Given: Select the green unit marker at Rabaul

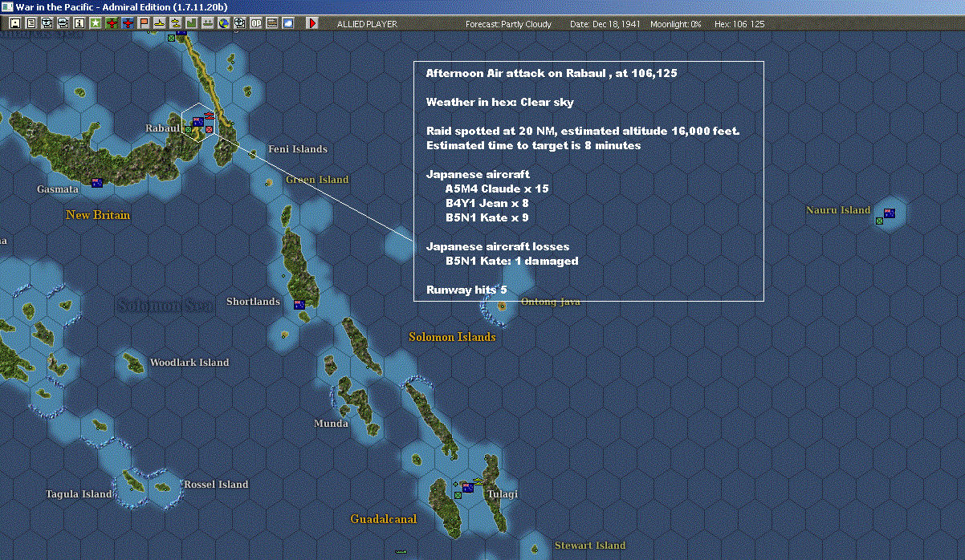Looking at the screenshot, I should tap(189, 128).
